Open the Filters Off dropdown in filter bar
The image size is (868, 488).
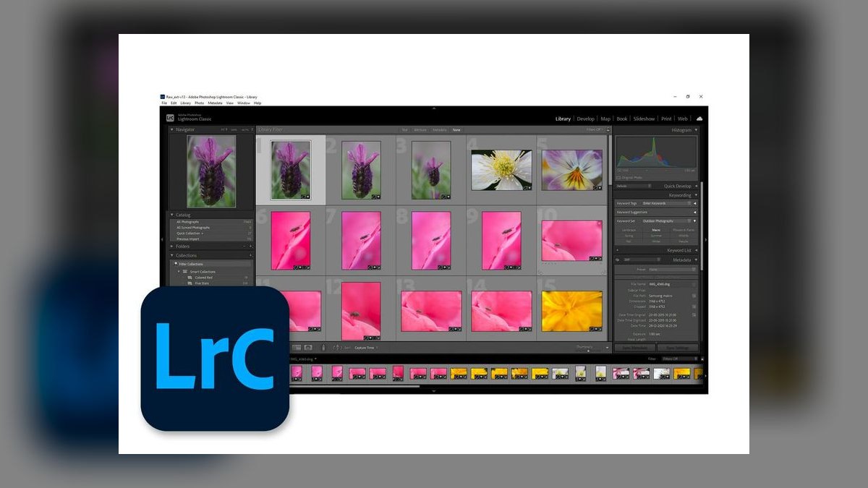pos(595,130)
